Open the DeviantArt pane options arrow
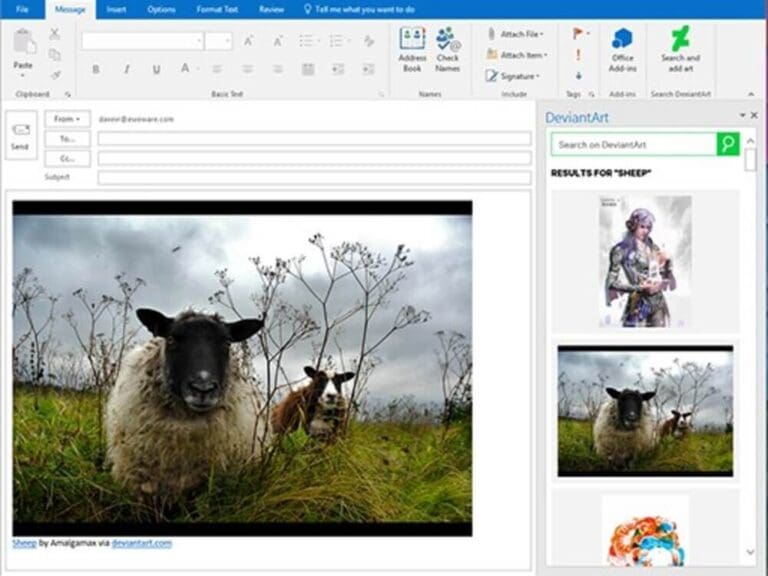The image size is (768, 576). [x=742, y=115]
